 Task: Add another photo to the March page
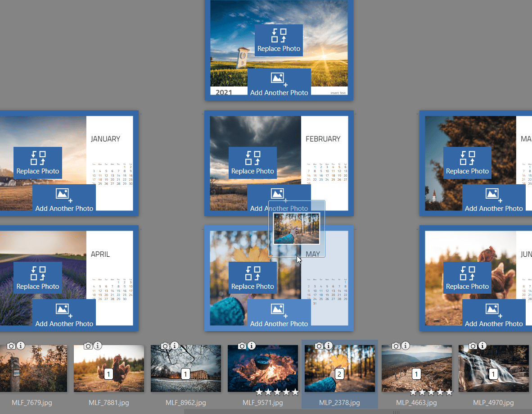click(494, 200)
